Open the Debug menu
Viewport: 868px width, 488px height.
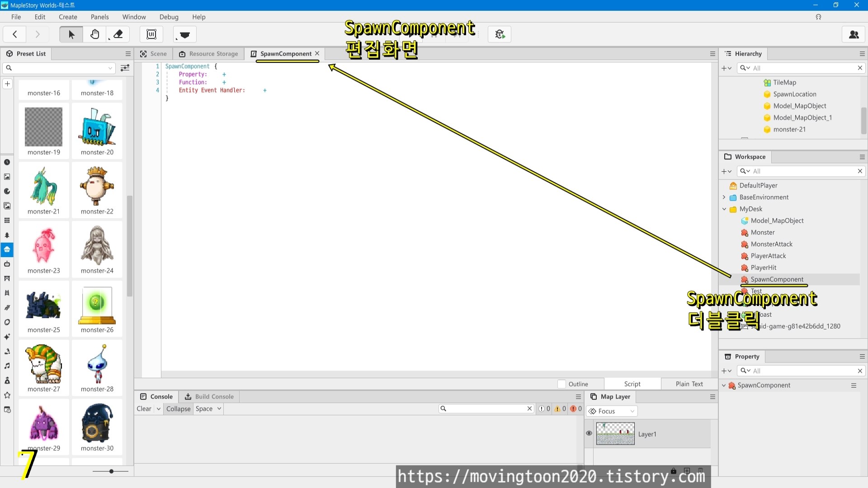point(169,17)
